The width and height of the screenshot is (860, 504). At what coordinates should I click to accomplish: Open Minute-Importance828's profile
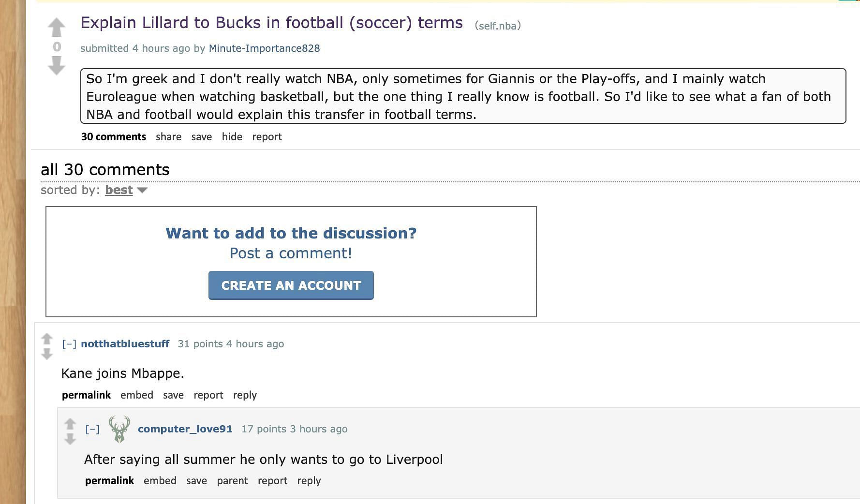pyautogui.click(x=264, y=48)
